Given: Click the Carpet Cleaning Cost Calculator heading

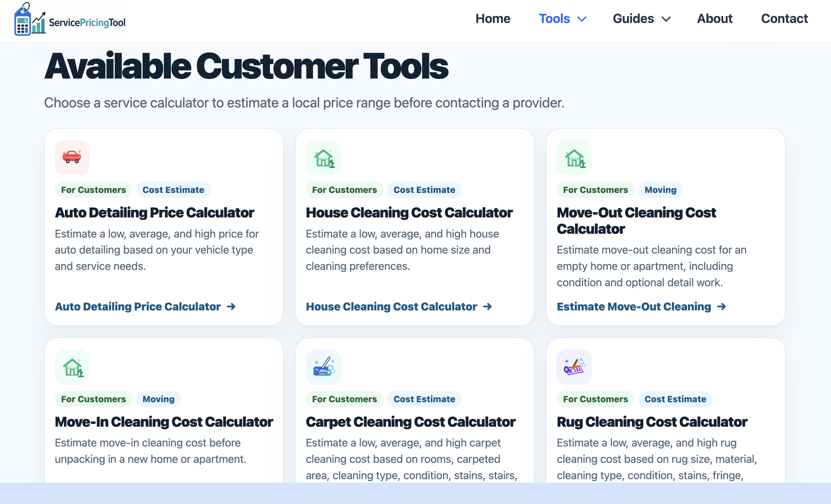Looking at the screenshot, I should [410, 422].
